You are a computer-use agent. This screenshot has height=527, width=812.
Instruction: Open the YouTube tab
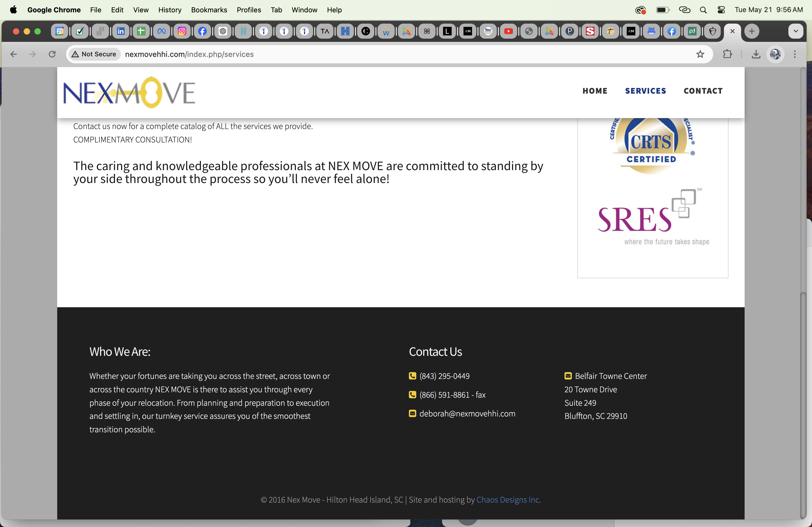click(508, 31)
